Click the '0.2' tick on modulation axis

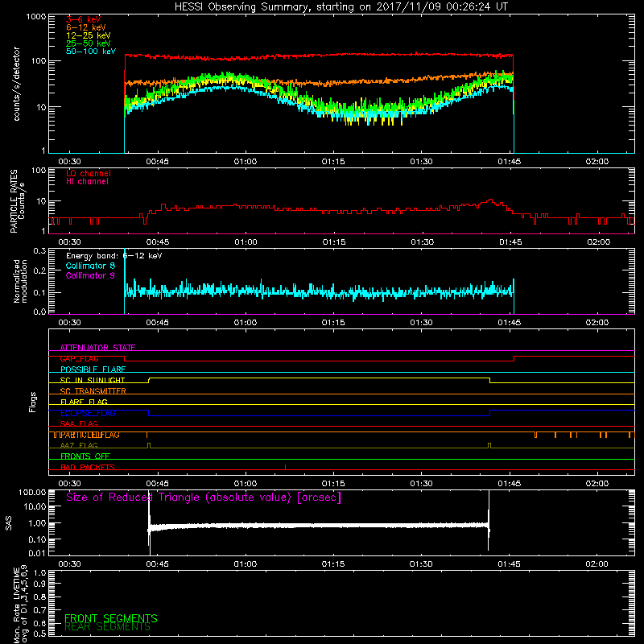(39, 270)
